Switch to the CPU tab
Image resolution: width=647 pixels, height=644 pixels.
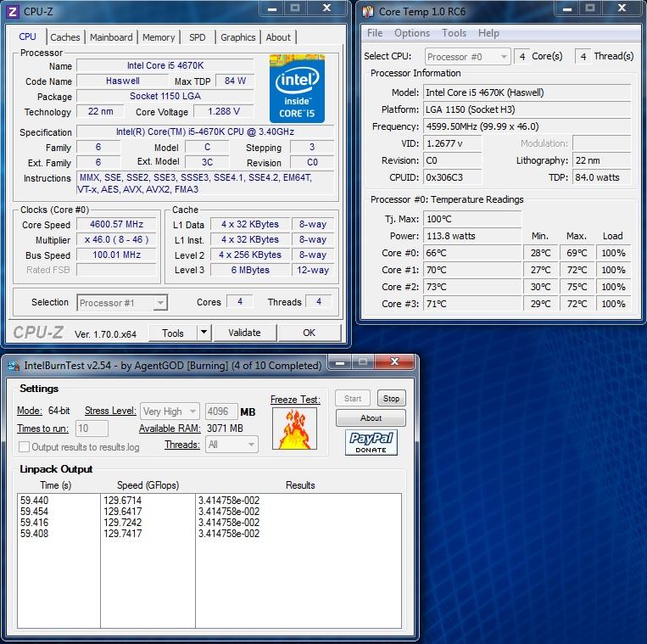click(28, 36)
